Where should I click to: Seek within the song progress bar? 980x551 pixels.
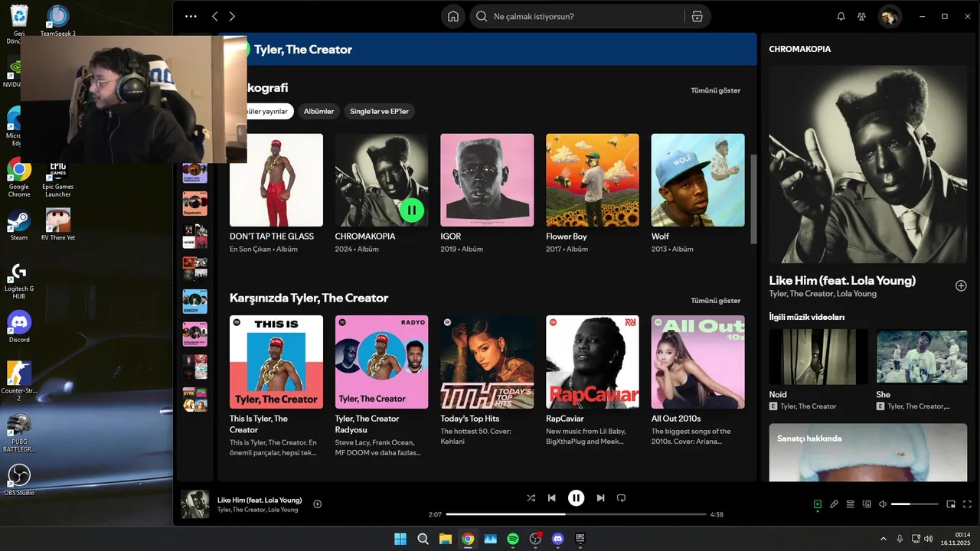click(576, 514)
